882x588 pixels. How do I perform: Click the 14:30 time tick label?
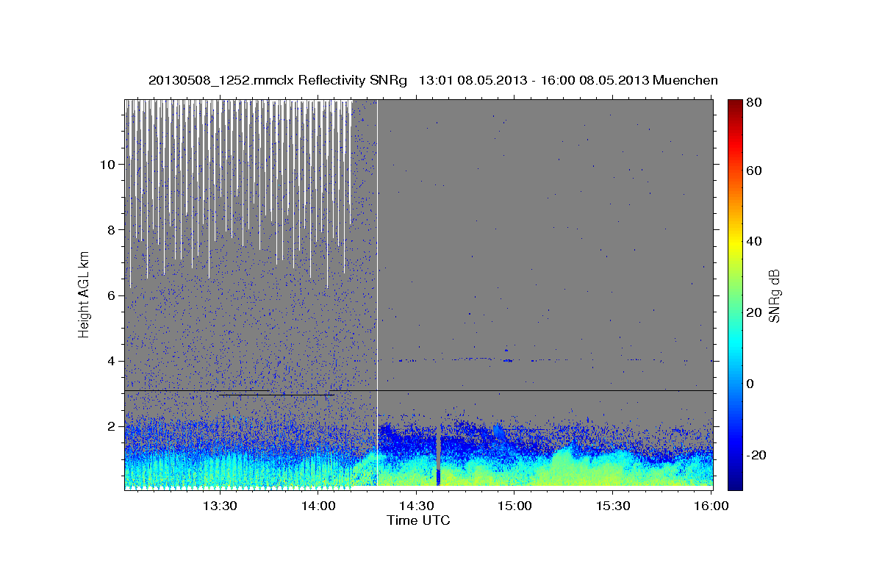(x=417, y=506)
